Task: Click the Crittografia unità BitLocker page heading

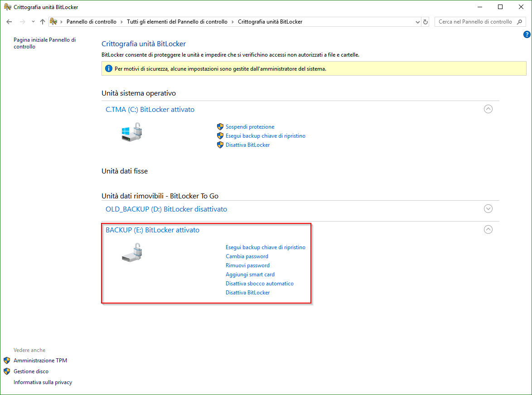Action: [x=144, y=44]
